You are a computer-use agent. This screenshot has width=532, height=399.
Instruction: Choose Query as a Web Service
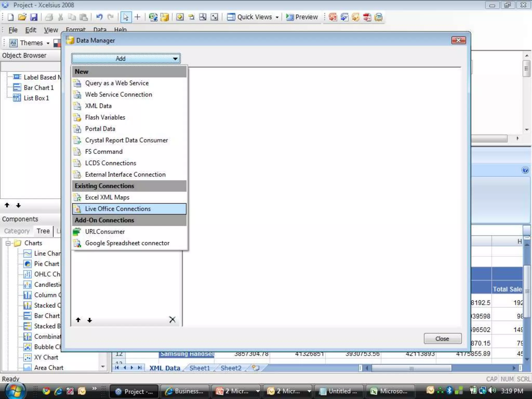[x=129, y=83]
